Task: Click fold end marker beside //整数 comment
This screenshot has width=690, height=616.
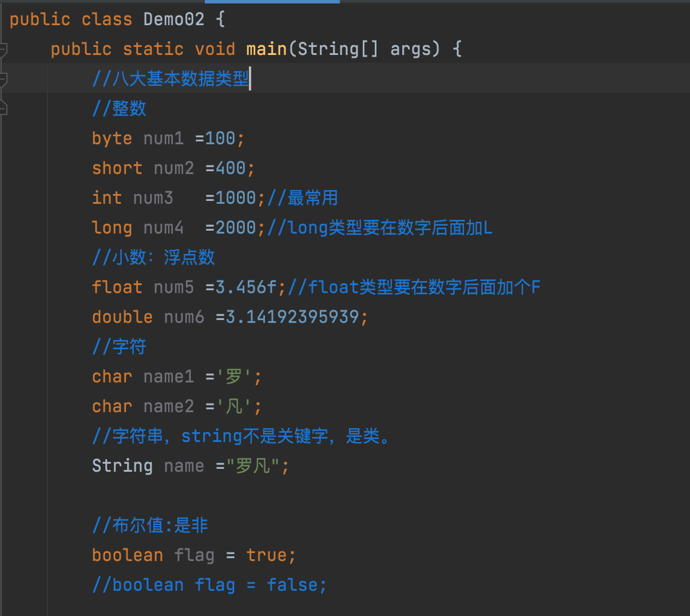Action: pos(3,108)
